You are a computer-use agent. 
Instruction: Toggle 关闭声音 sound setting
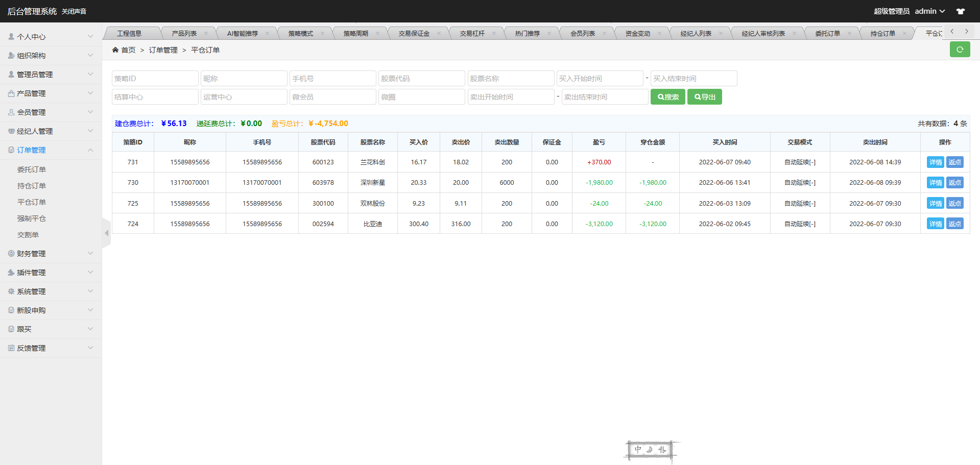pyautogui.click(x=74, y=11)
